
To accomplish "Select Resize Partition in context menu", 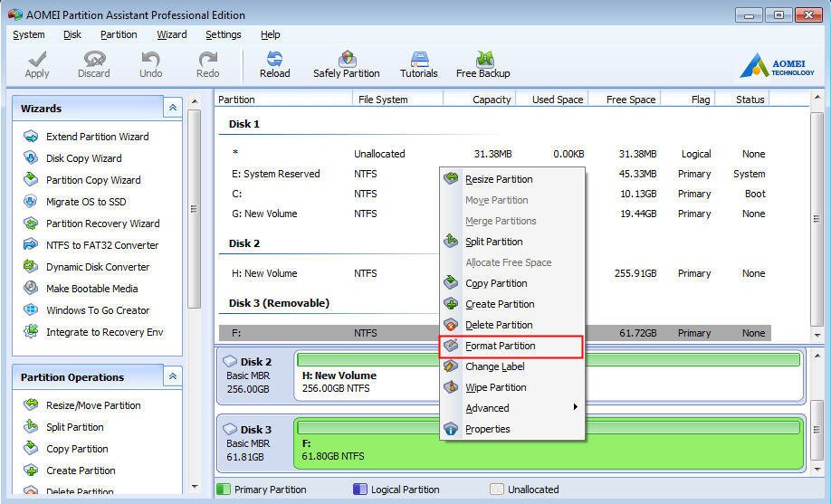I will pyautogui.click(x=512, y=179).
